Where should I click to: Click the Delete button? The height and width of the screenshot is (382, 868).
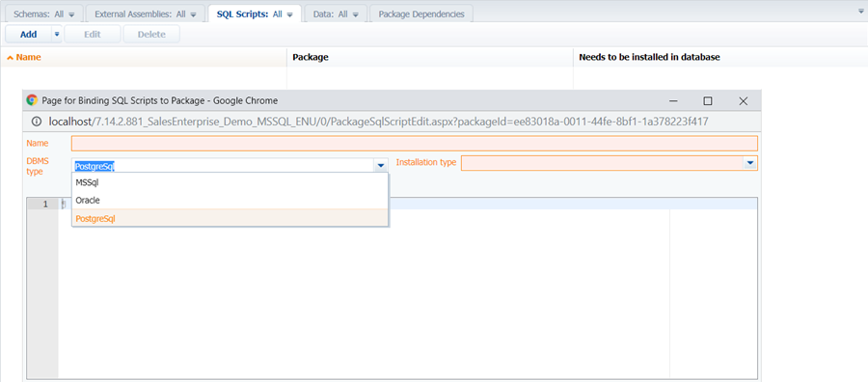[x=151, y=35]
